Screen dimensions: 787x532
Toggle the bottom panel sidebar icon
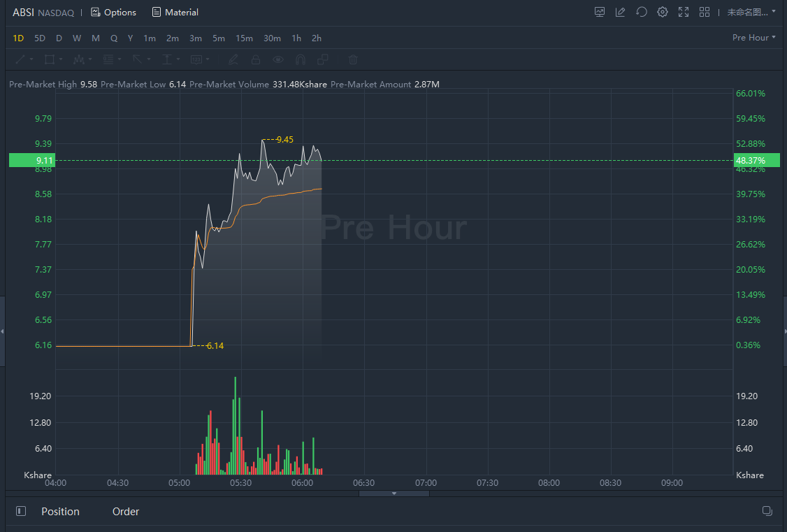(20, 511)
